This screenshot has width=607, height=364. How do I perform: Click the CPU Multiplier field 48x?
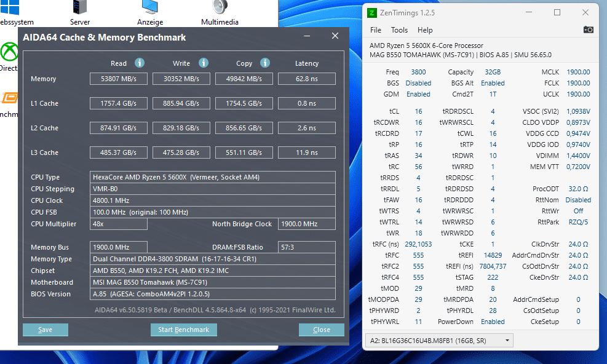point(119,224)
